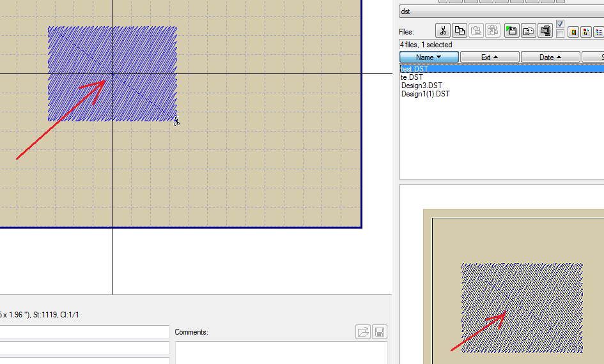Uncheck the checked box in Files toolbar
This screenshot has height=364, width=604.
pos(561,24)
